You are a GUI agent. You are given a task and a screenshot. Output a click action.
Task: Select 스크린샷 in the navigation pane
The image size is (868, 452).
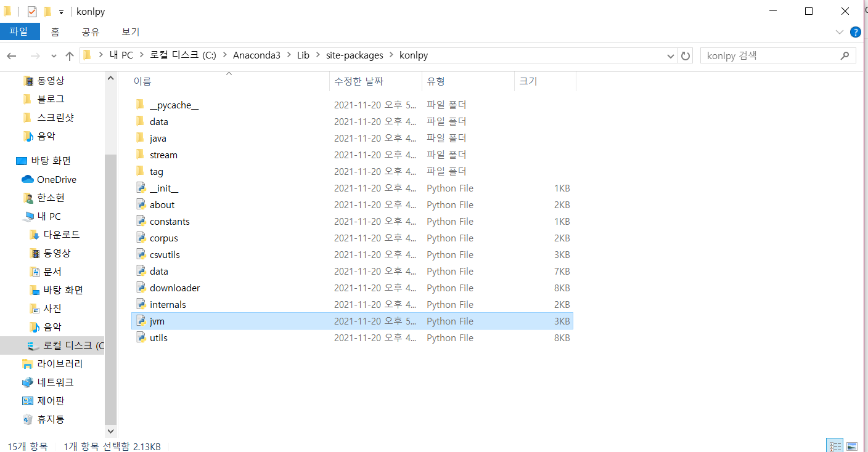(x=55, y=117)
